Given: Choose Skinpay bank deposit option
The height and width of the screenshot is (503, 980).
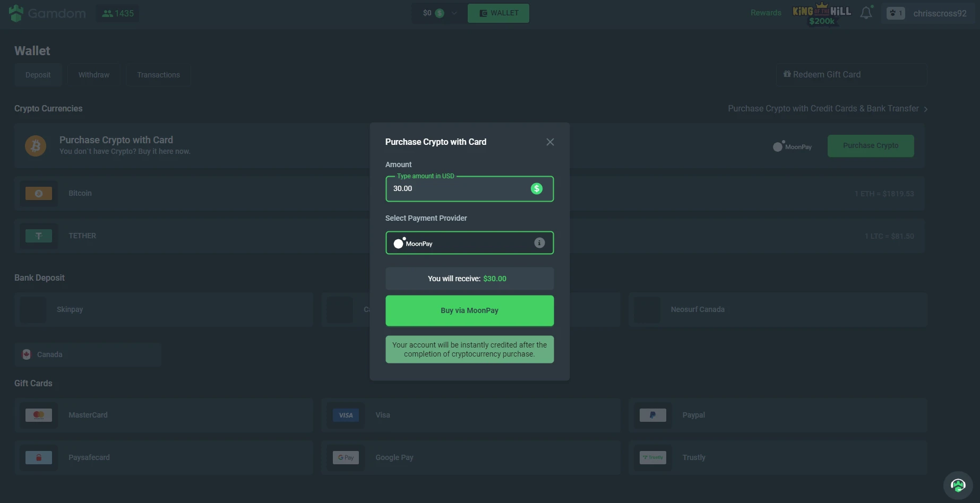Looking at the screenshot, I should 164,309.
